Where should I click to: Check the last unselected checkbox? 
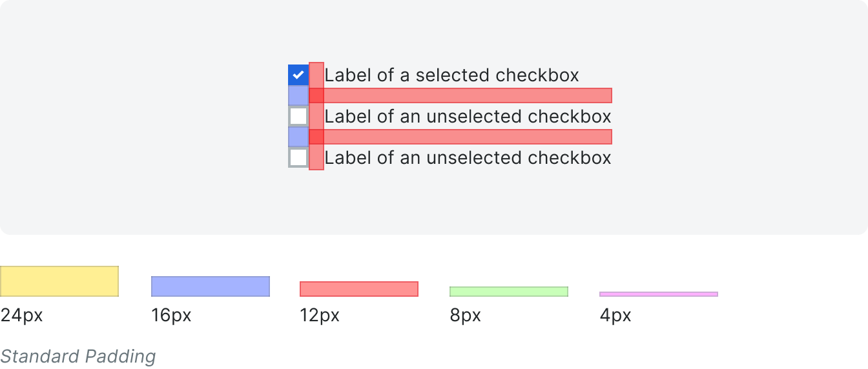298,157
